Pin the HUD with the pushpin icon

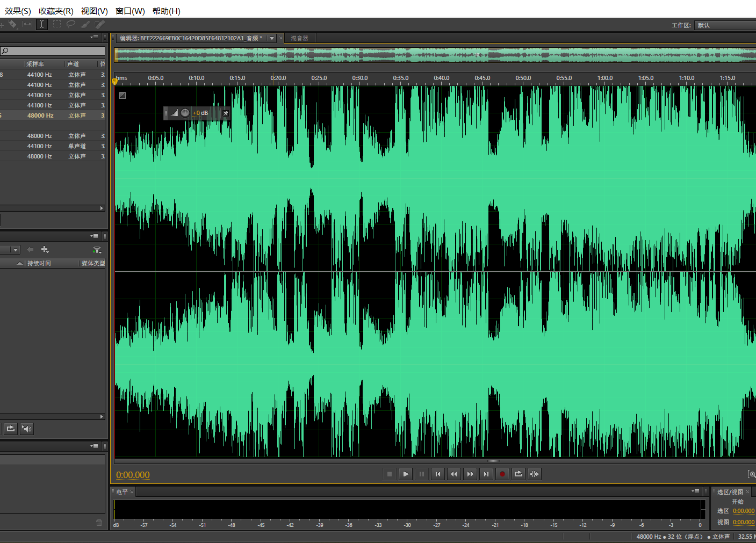coord(226,113)
